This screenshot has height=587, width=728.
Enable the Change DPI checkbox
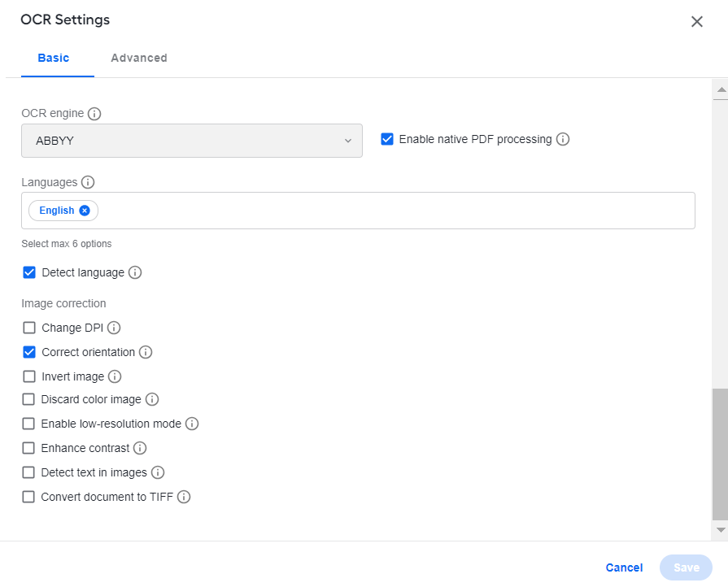pyautogui.click(x=29, y=328)
